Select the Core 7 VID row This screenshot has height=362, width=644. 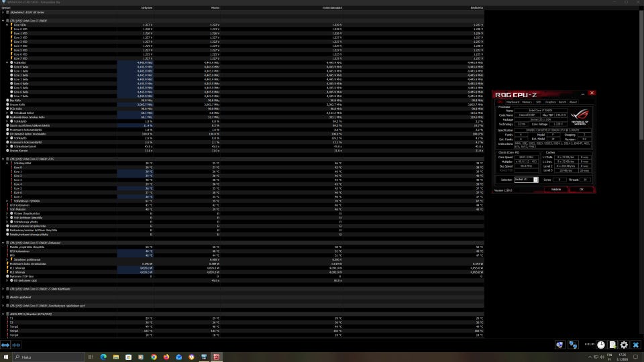[x=242, y=58]
